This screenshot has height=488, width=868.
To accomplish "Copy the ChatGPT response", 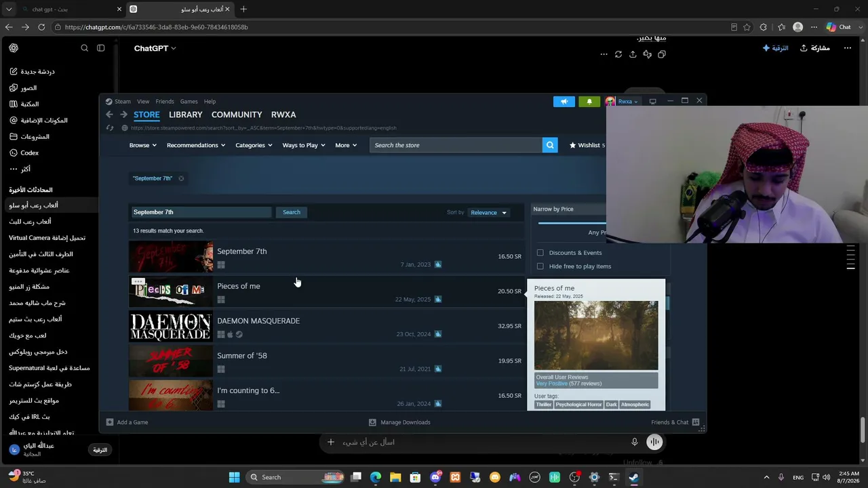I will click(x=662, y=54).
